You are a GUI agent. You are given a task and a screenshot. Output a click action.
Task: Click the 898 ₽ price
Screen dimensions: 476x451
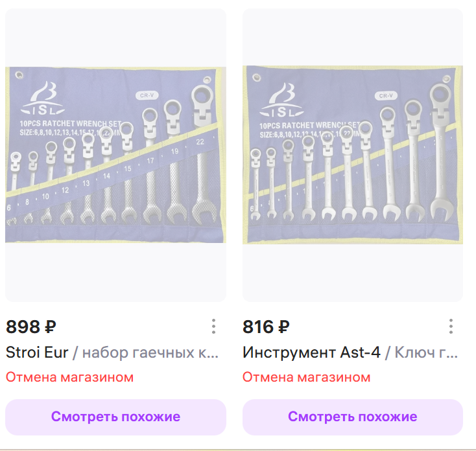[31, 327]
